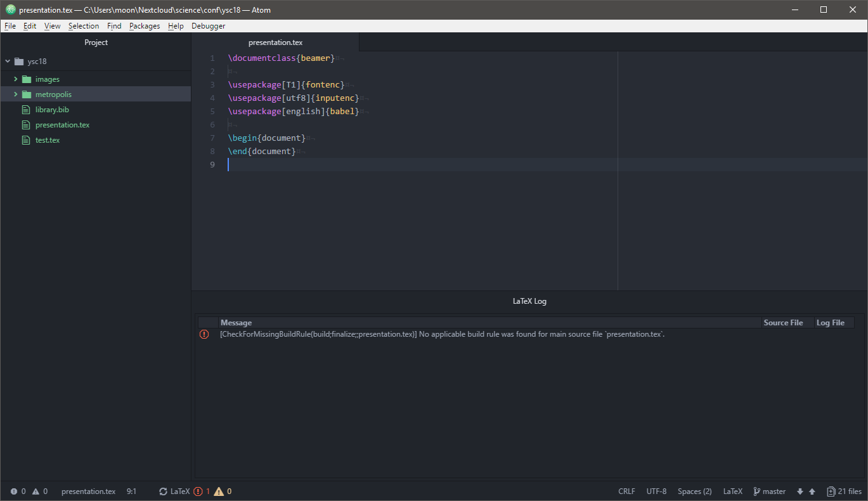Open the View menu

[53, 26]
